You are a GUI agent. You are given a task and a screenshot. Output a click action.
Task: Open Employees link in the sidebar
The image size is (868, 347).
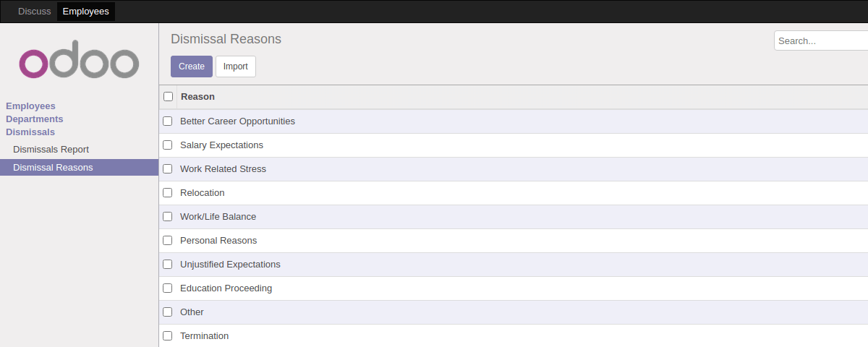click(30, 106)
